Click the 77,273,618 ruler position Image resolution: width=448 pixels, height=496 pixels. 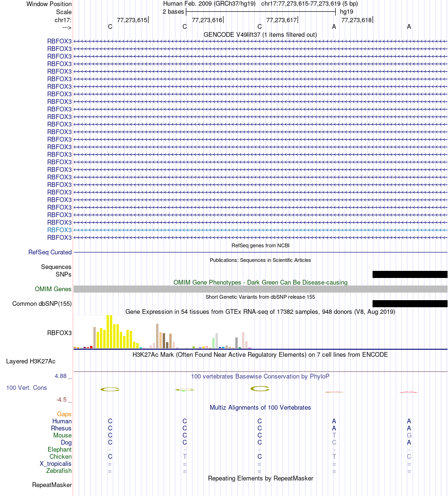(357, 20)
